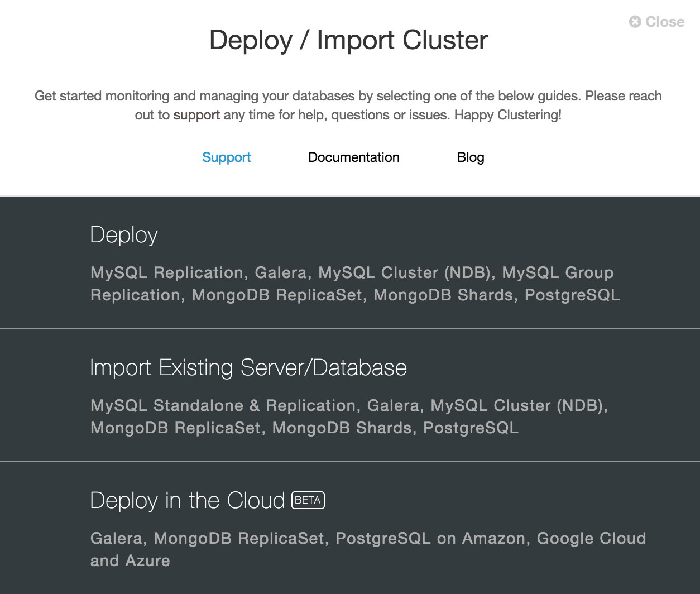
Task: Click the 'Get started monitoring and managing' intro text
Action: click(x=348, y=106)
